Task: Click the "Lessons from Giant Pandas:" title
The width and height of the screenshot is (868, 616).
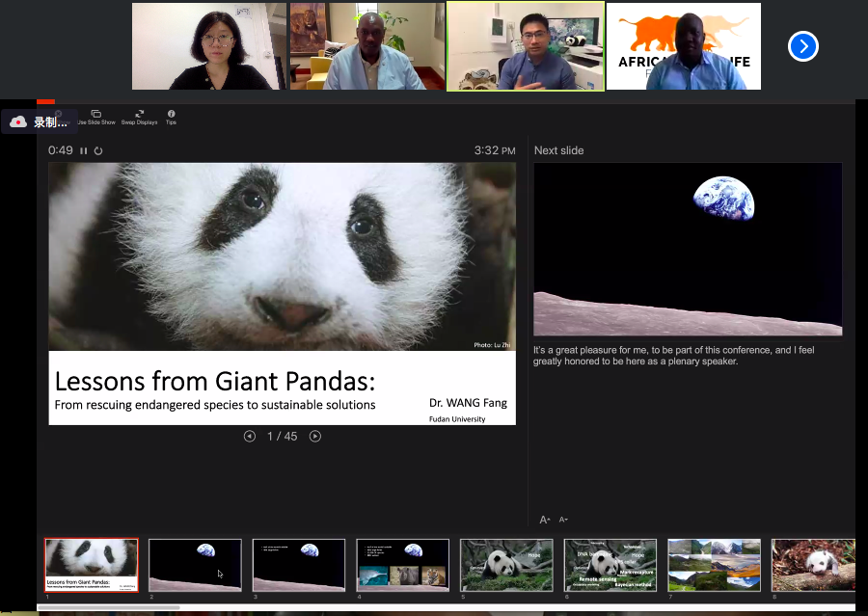Action: tap(215, 382)
